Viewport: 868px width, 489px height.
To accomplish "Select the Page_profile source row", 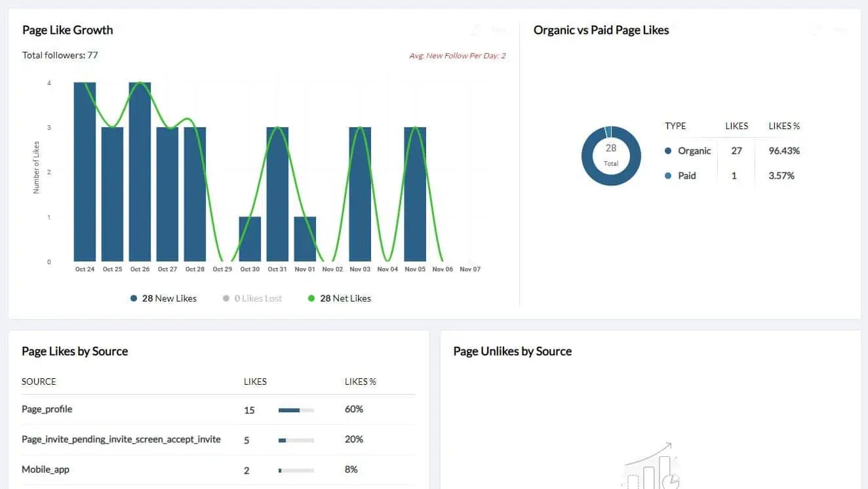I will [218, 410].
